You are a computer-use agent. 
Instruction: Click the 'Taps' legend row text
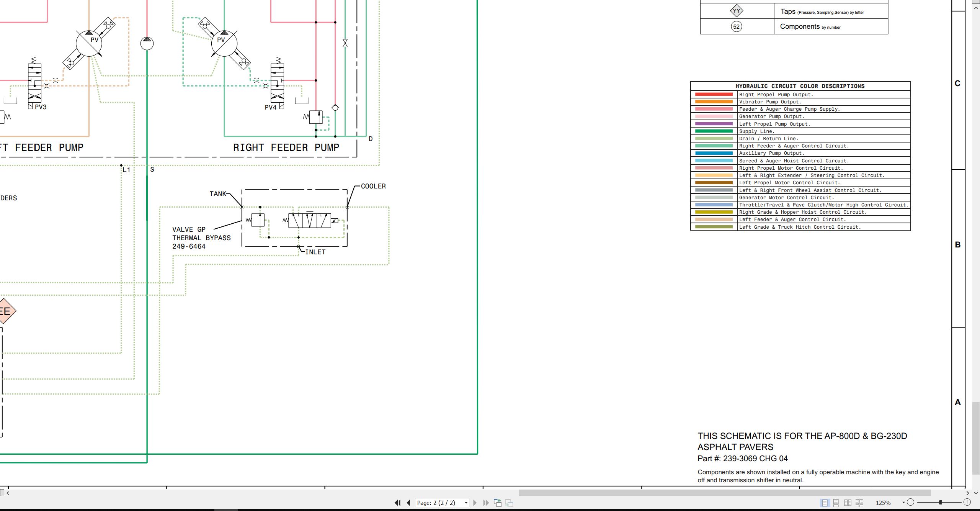(822, 12)
